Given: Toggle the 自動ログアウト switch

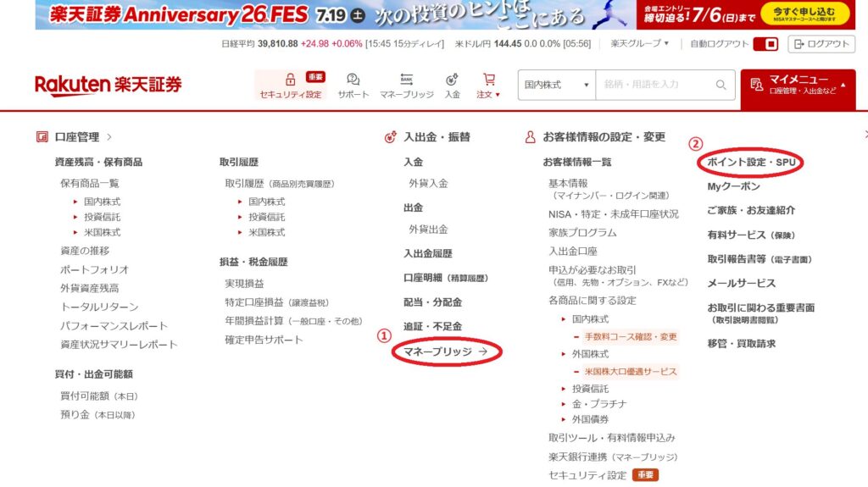Looking at the screenshot, I should pos(765,44).
